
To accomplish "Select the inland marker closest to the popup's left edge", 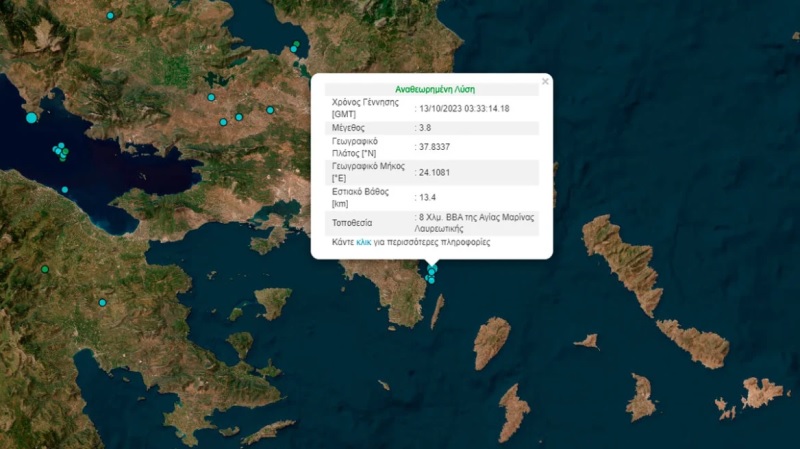I will (270, 110).
